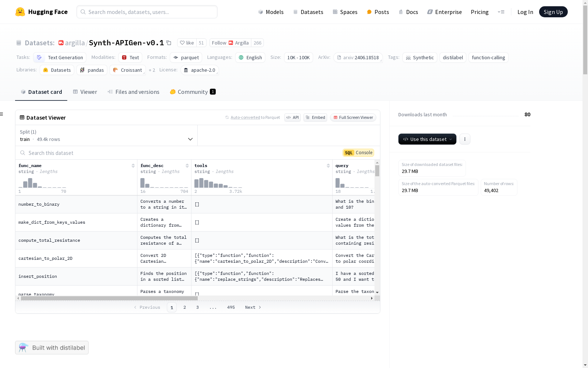Select the pandas library tag
Image resolution: width=588 pixels, height=368 pixels.
(x=92, y=70)
